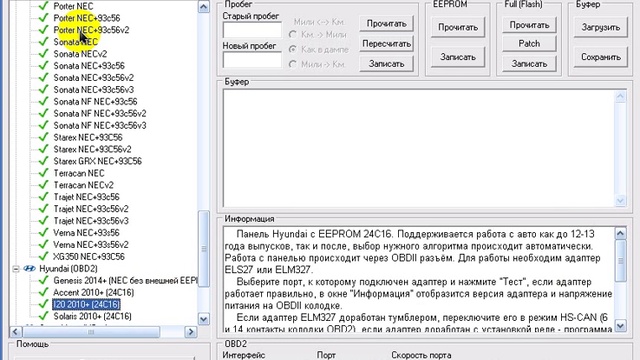
Task: Click the tree vertical scrollbar thumb
Action: pyautogui.click(x=204, y=249)
